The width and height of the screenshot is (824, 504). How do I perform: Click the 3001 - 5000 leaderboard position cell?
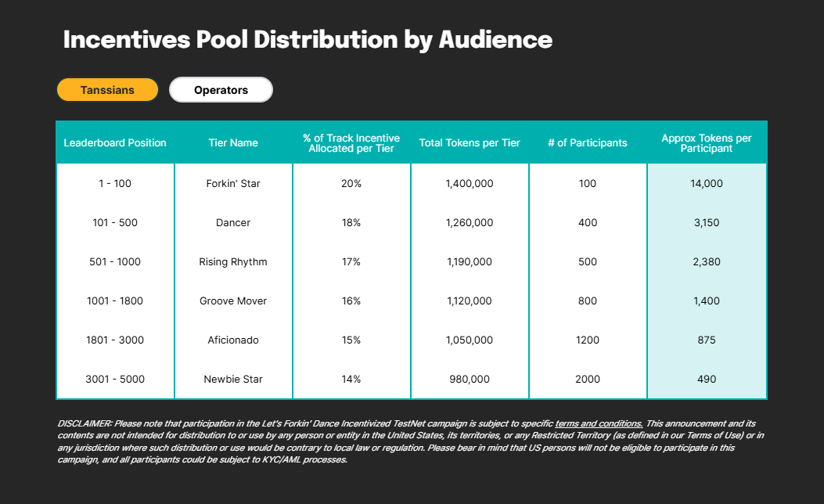[114, 380]
